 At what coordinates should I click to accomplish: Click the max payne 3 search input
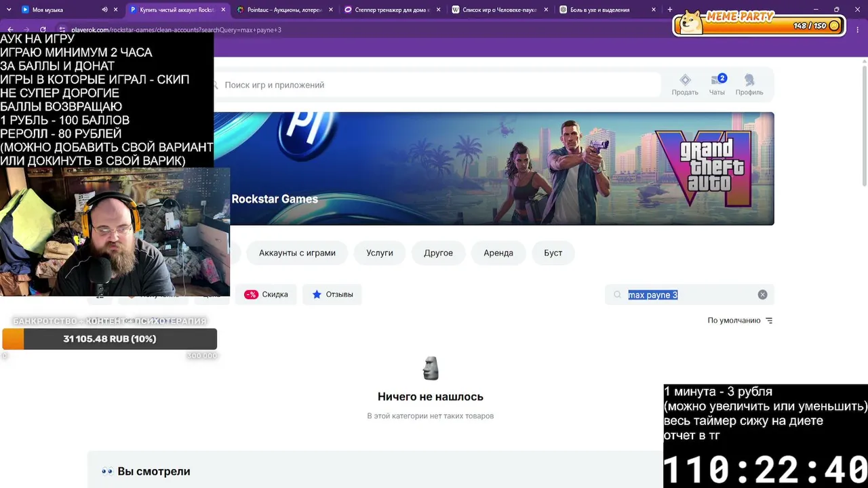[690, 295]
